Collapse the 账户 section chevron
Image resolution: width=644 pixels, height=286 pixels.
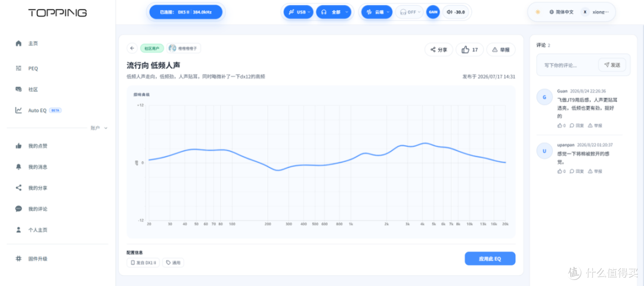(x=106, y=128)
